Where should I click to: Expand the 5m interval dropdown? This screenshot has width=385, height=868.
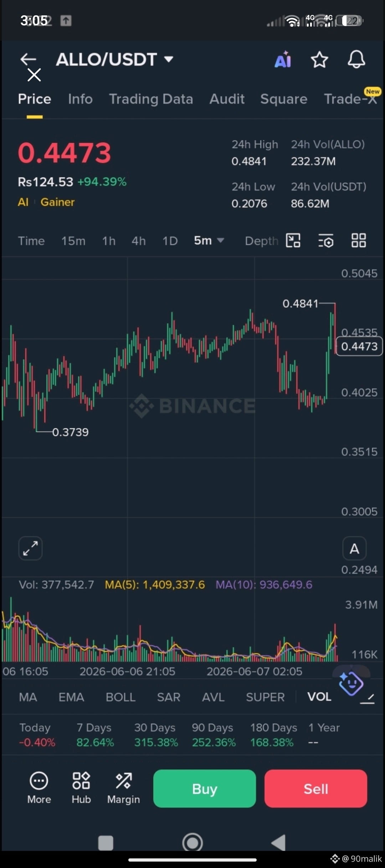[x=209, y=241]
